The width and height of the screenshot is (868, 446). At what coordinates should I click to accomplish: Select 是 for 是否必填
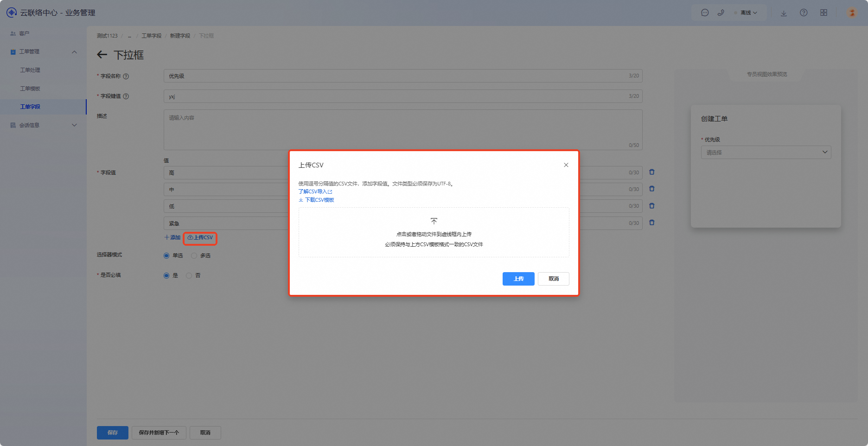[166, 275]
